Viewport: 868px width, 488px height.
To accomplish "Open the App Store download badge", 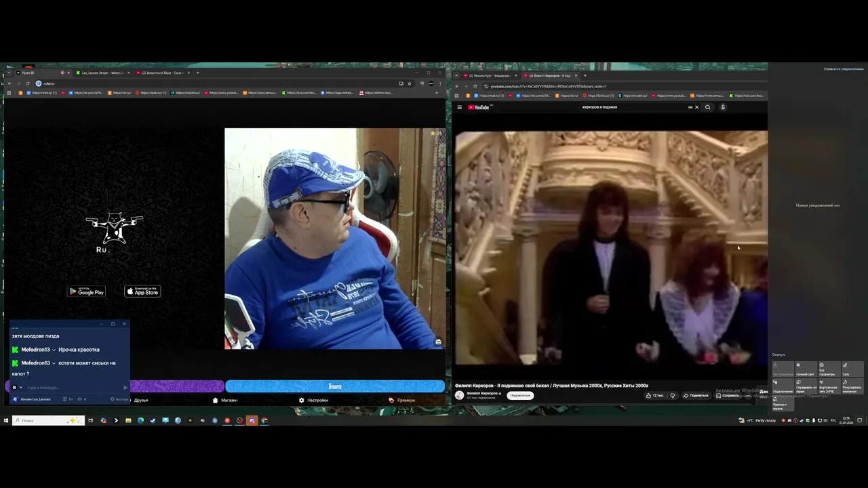I will (142, 291).
